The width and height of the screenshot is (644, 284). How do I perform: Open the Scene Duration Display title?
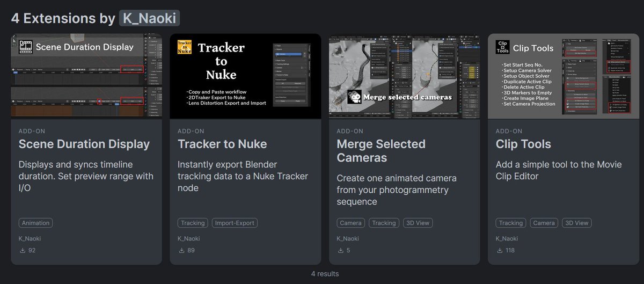pyautogui.click(x=84, y=144)
